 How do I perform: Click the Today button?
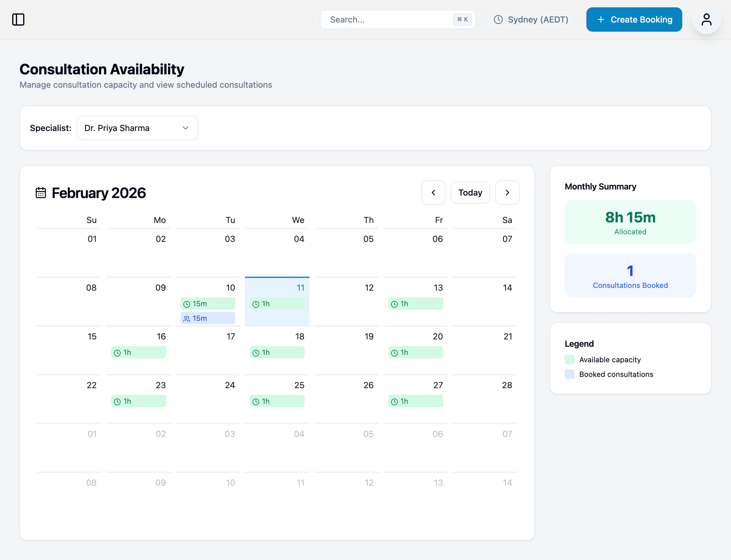coord(470,192)
